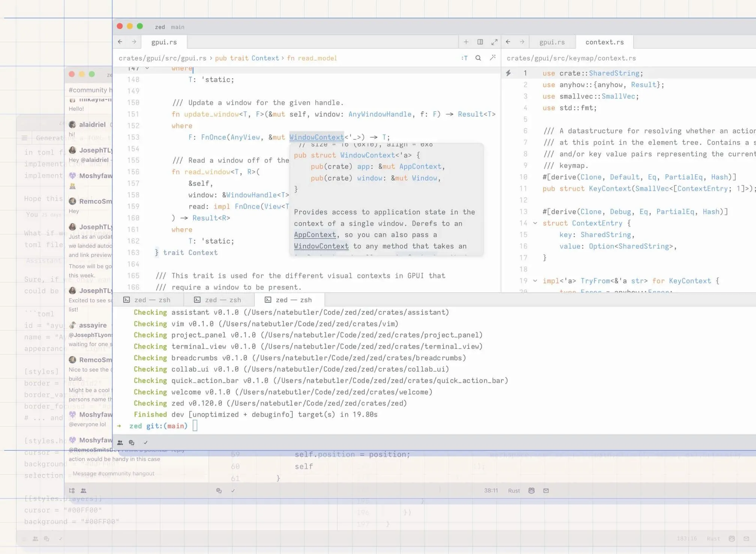This screenshot has height=554, width=756.
Task: Click terminal prompt cursor after git:(main)
Action: [x=195, y=426]
